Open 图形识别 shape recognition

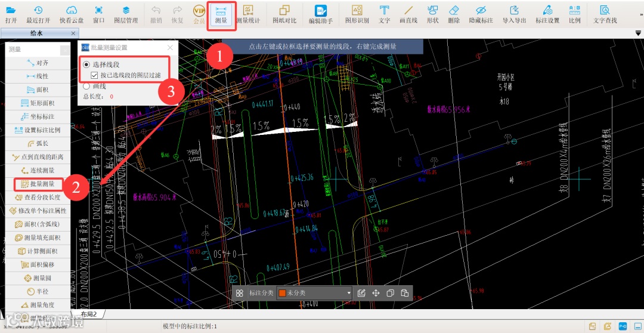(x=357, y=14)
